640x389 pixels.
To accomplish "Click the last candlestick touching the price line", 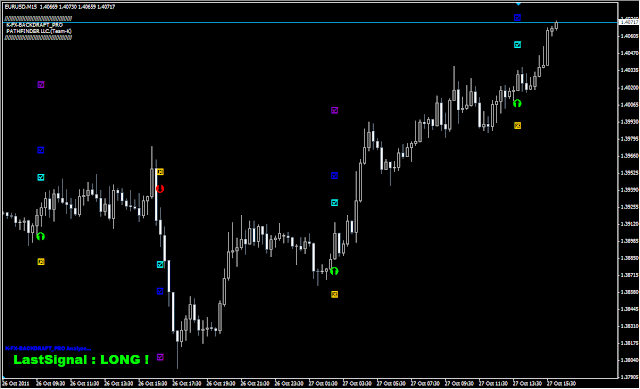I will click(556, 25).
